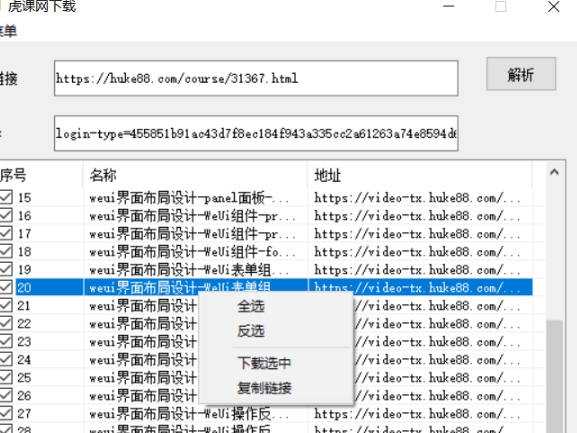Toggle the checkbox for row 26
The height and width of the screenshot is (433, 577).
6,395
